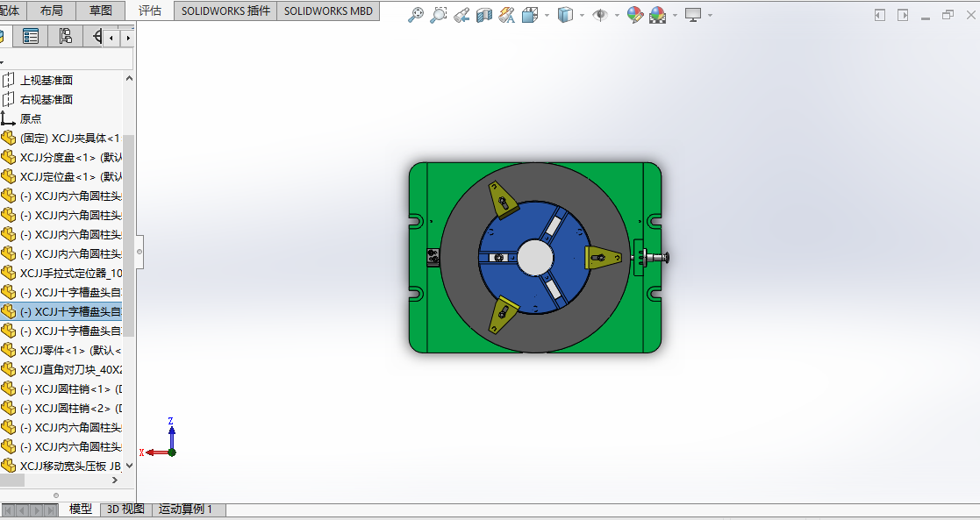
Task: Open the 运动算例 1 tab
Action: [x=186, y=509]
